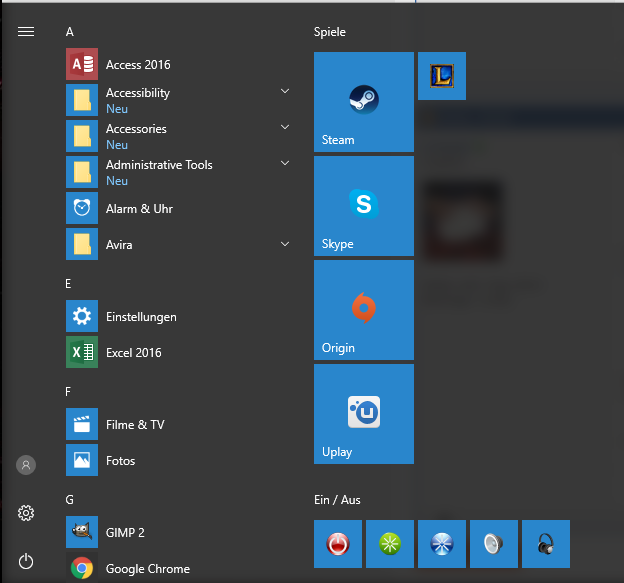
Task: Select the Excel 2016 label
Action: 134,353
